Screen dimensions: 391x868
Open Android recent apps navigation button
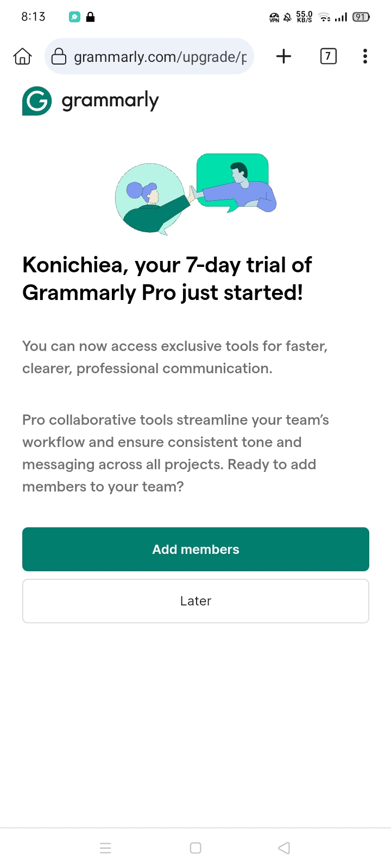105,848
